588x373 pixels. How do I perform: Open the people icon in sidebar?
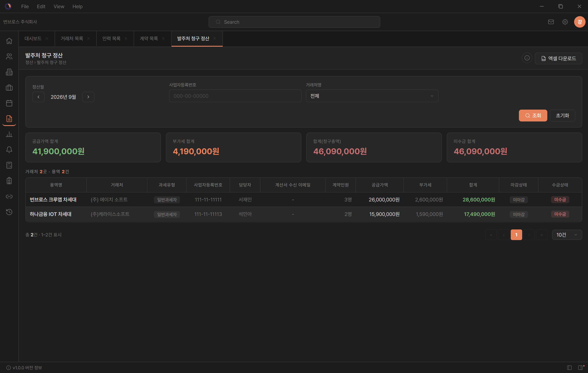pos(9,56)
